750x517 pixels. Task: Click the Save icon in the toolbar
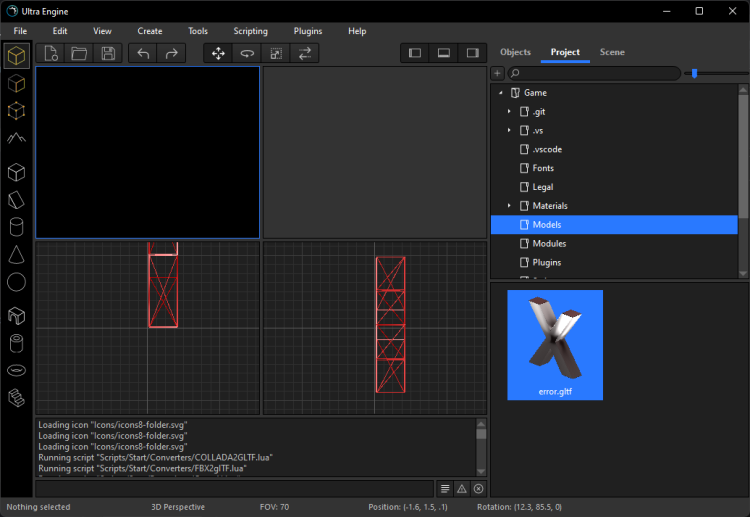tap(108, 53)
